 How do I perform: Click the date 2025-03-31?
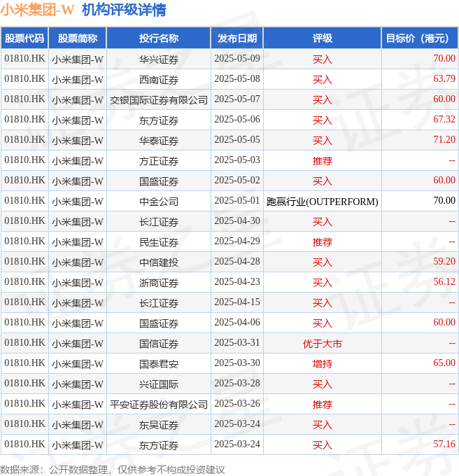(x=237, y=343)
